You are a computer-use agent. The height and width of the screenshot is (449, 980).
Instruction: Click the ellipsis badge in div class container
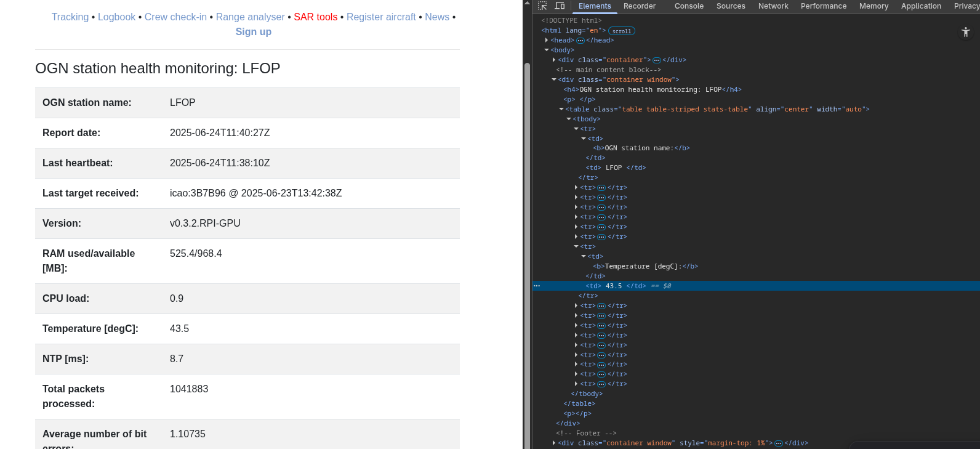tap(656, 60)
